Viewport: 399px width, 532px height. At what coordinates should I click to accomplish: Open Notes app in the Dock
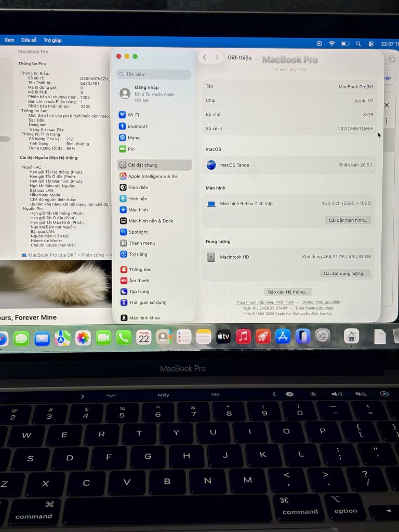point(204,337)
